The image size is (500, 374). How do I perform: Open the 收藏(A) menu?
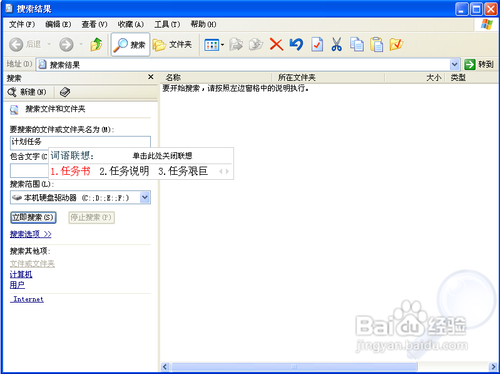(131, 24)
